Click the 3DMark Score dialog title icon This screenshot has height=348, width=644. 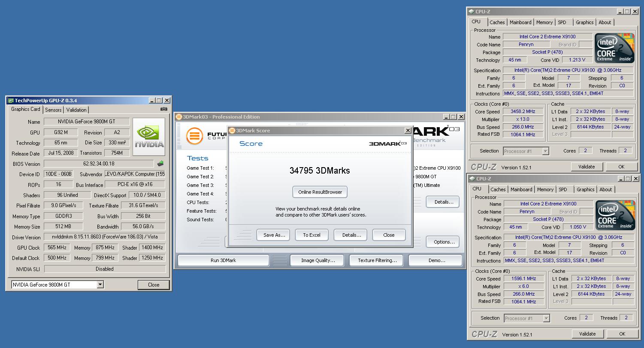(x=232, y=131)
